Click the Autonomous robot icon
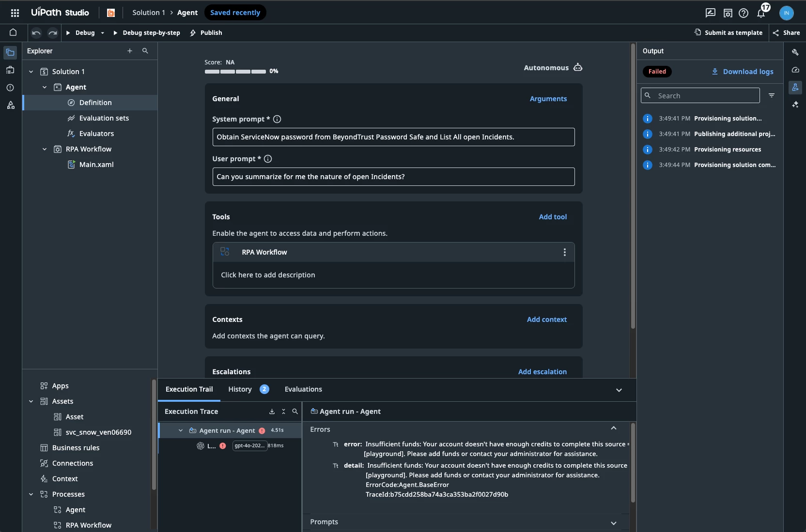806x532 pixels. click(x=578, y=68)
